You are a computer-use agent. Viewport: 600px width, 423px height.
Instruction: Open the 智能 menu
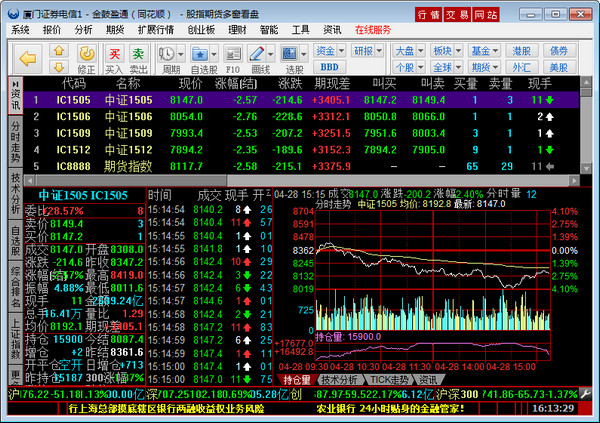269,30
